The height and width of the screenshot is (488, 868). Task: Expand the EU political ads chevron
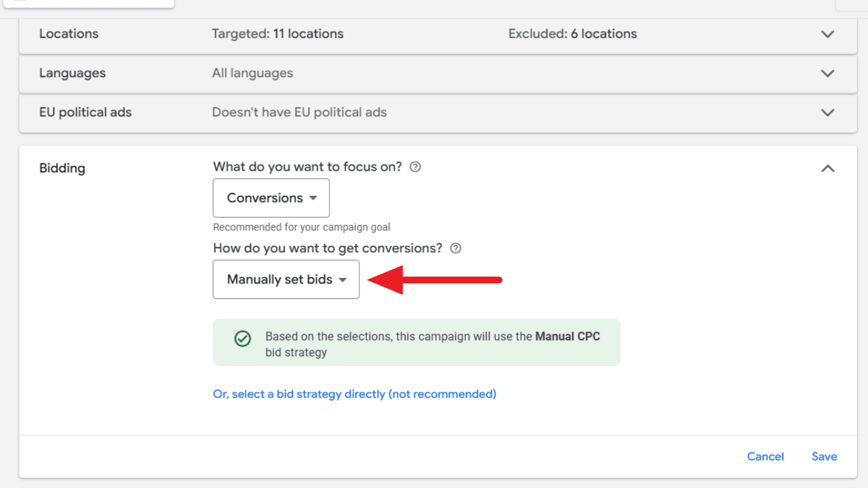[827, 113]
